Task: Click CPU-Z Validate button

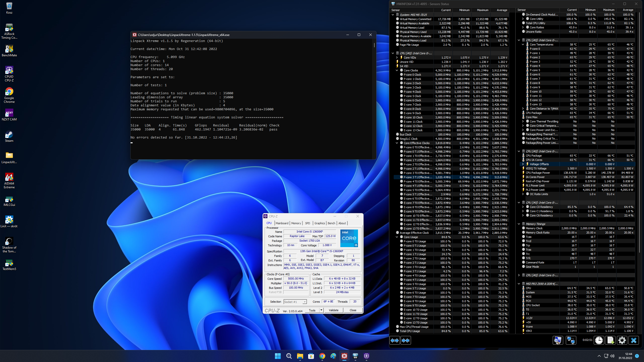Action: (x=334, y=310)
